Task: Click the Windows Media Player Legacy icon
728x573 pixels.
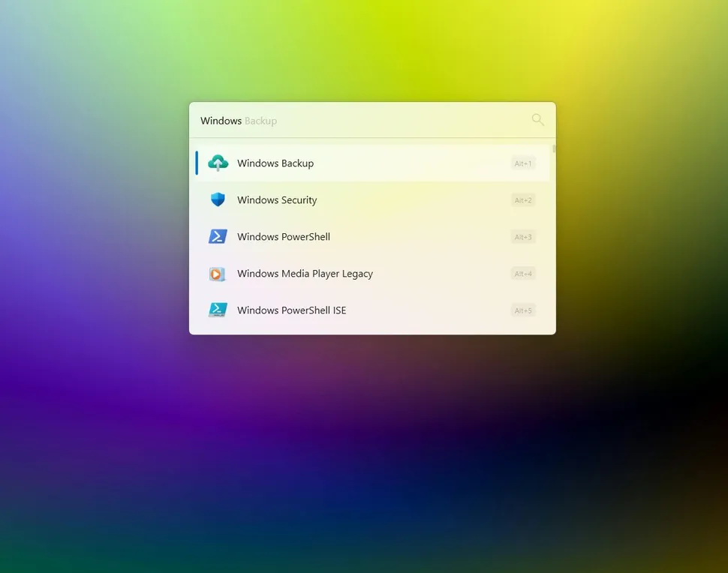Action: pos(218,274)
